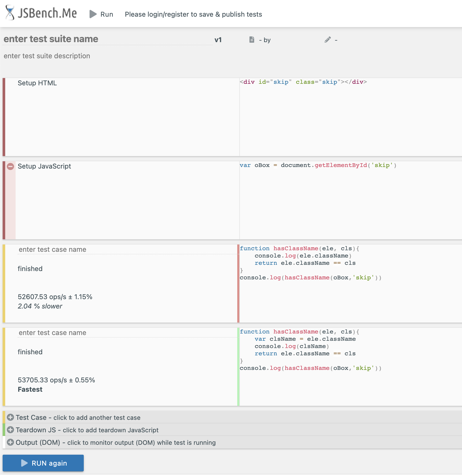Click the Run label in the top bar
The image size is (462, 476).
point(107,14)
